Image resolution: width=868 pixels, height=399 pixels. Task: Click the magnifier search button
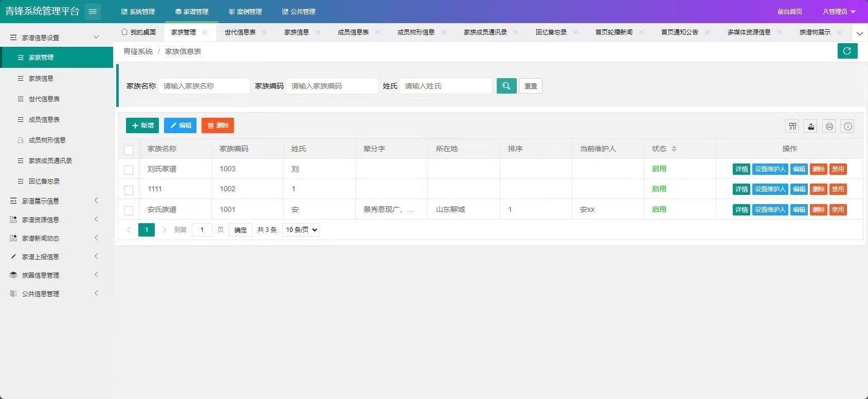click(507, 86)
